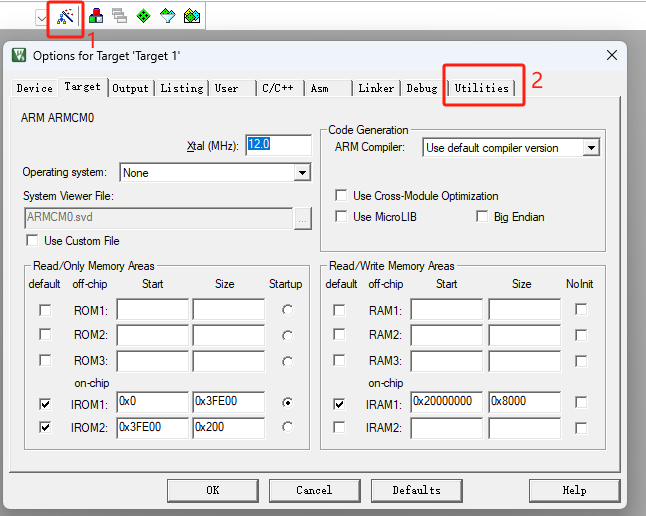Viewport: 646px width, 516px height.
Task: Switch to the Output tab
Action: coord(130,88)
